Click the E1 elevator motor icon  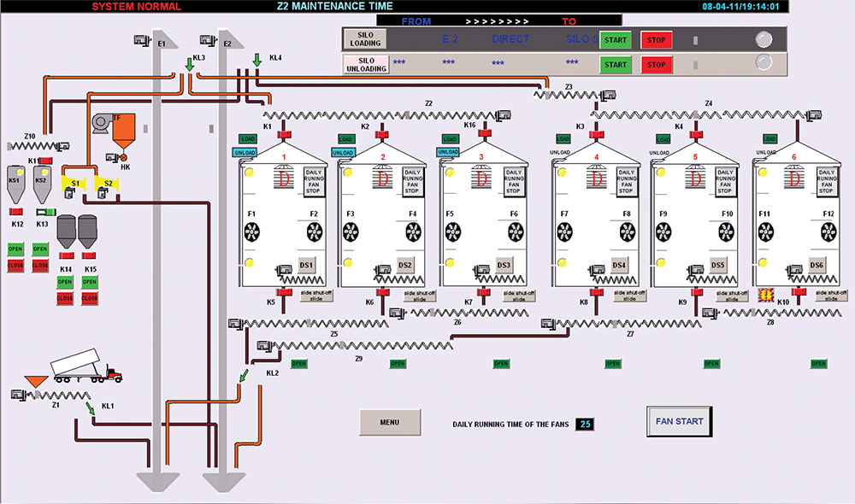(x=142, y=38)
